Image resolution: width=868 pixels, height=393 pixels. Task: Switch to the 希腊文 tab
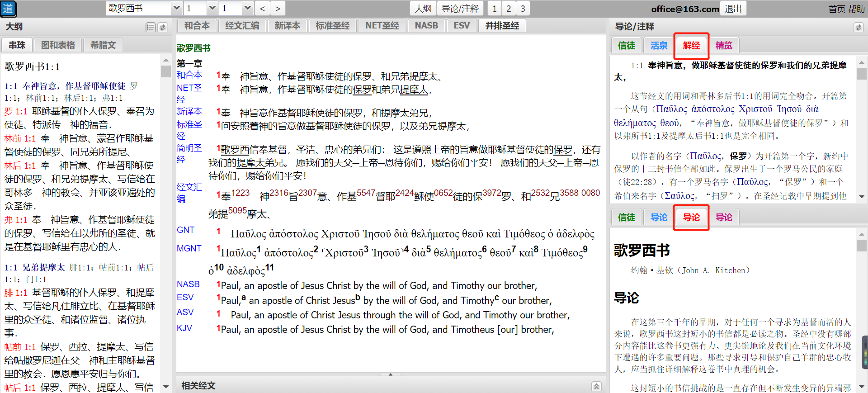point(103,45)
